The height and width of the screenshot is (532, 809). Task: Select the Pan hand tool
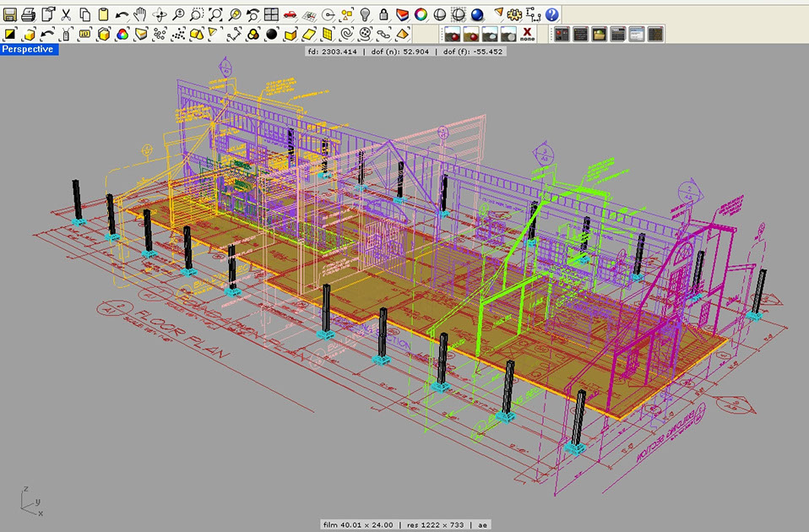pyautogui.click(x=140, y=14)
